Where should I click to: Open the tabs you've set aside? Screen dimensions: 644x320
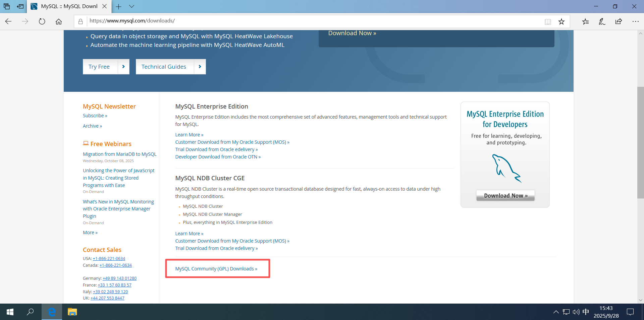point(7,6)
